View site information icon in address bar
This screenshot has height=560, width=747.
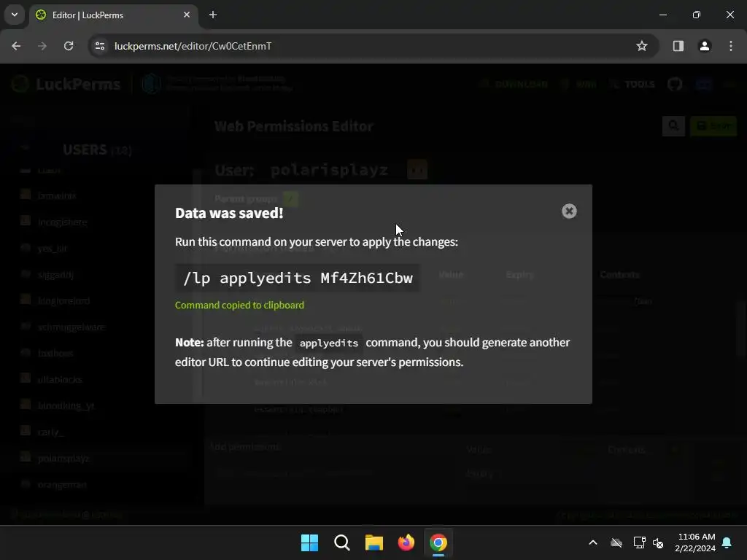click(x=100, y=46)
